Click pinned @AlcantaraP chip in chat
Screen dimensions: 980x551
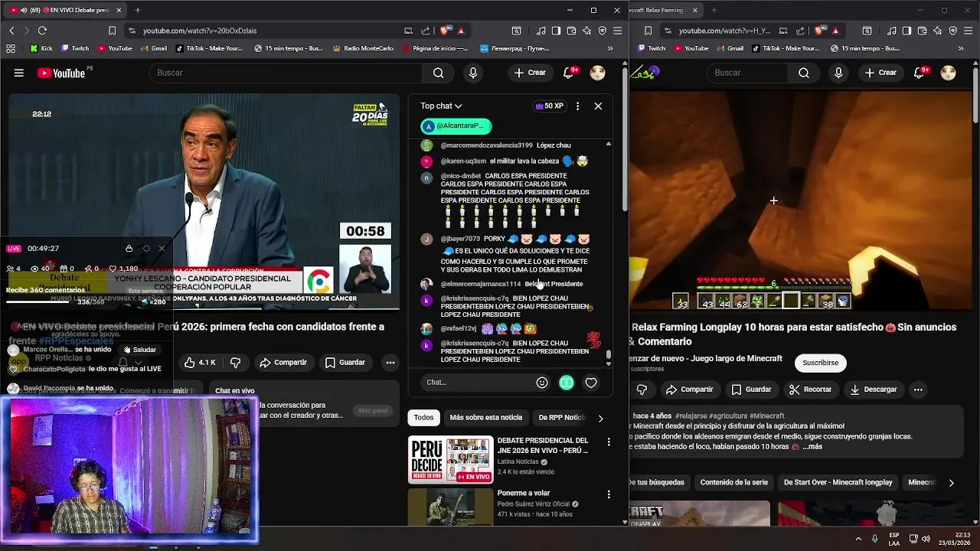[x=456, y=126]
